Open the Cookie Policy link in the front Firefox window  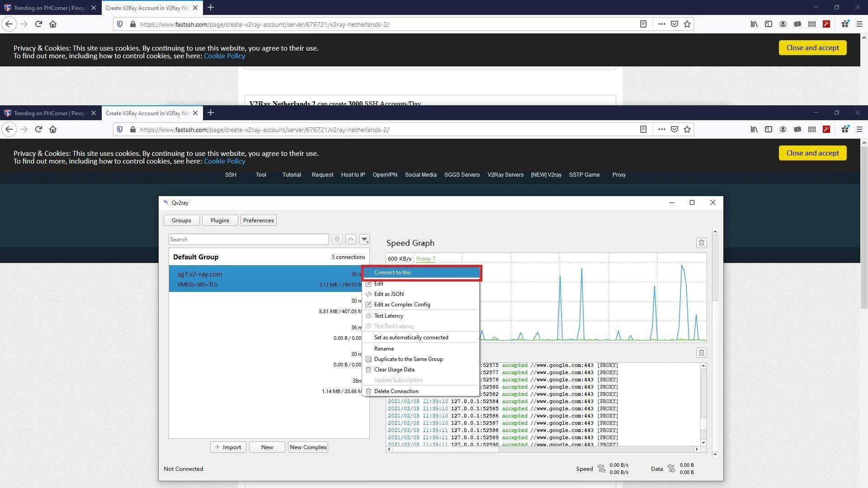coord(224,161)
